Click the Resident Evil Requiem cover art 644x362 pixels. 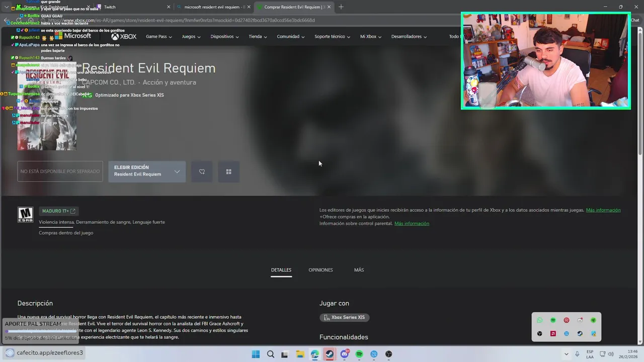pos(47,106)
